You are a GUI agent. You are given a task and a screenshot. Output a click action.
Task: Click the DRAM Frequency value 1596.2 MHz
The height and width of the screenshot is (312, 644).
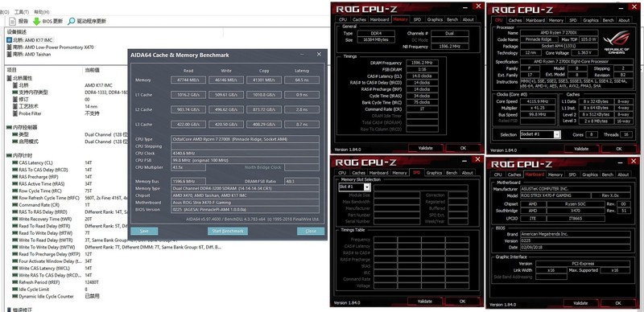click(422, 63)
